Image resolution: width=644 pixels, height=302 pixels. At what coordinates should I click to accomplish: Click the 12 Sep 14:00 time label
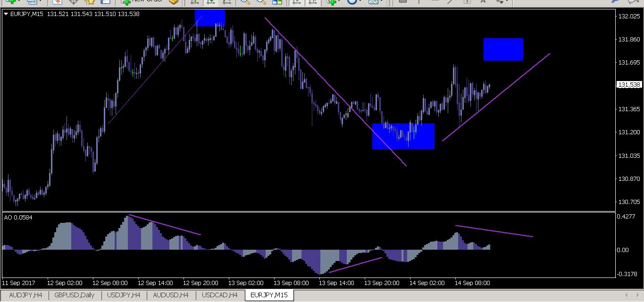click(x=155, y=283)
